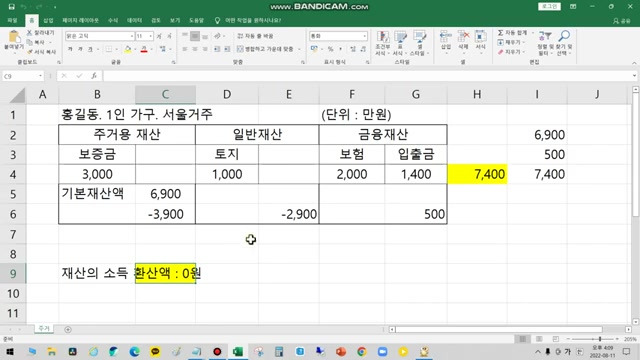Image resolution: width=640 pixels, height=360 pixels.
Task: Open the Windows Start menu
Action: 10,351
